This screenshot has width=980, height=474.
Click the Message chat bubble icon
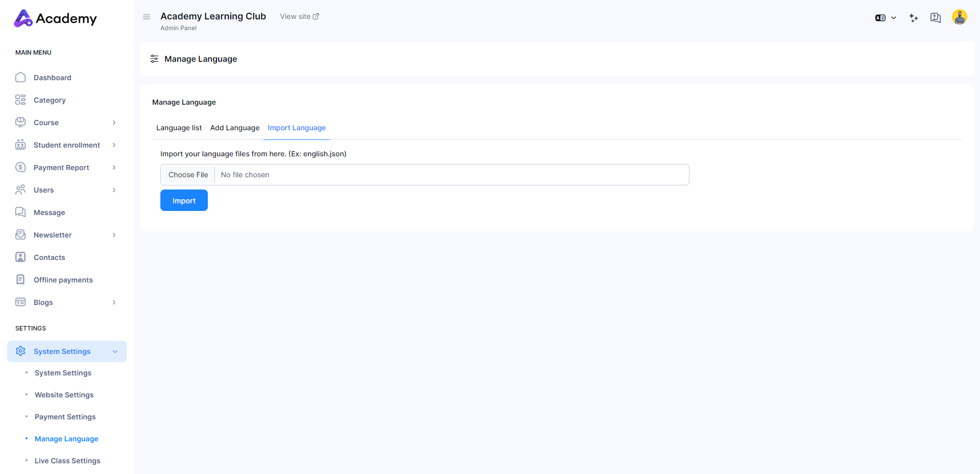pyautogui.click(x=20, y=212)
